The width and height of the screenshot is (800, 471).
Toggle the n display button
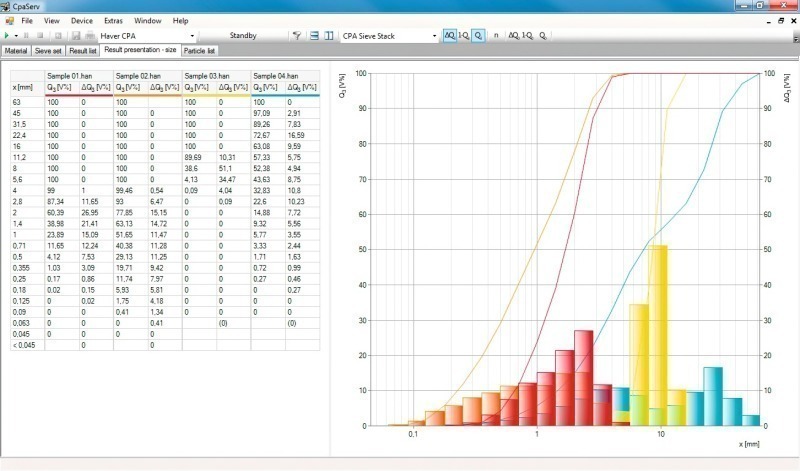click(x=496, y=35)
